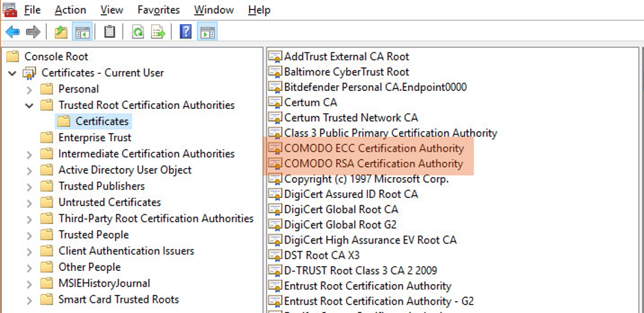This screenshot has width=644, height=313.
Task: Click the Export List toolbar icon
Action: click(x=158, y=32)
